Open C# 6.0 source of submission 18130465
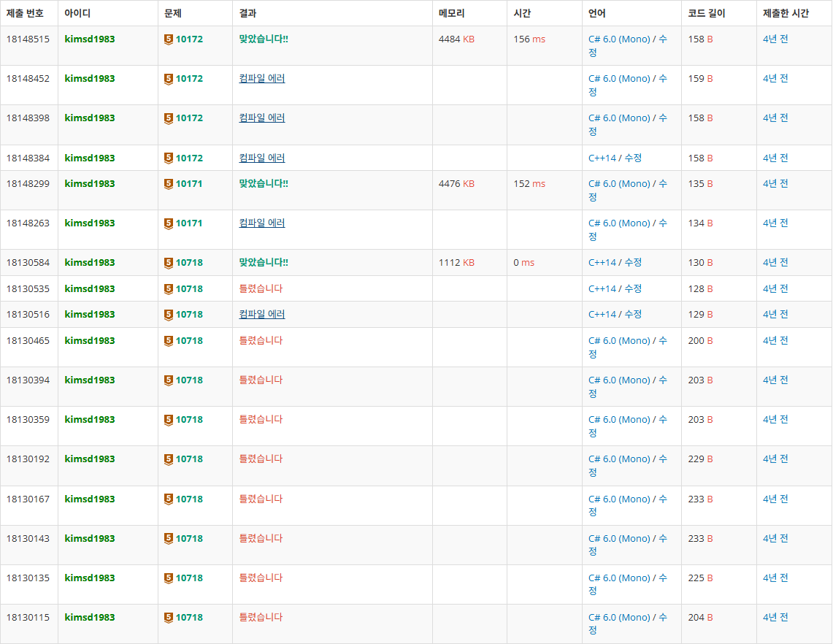 pos(619,340)
